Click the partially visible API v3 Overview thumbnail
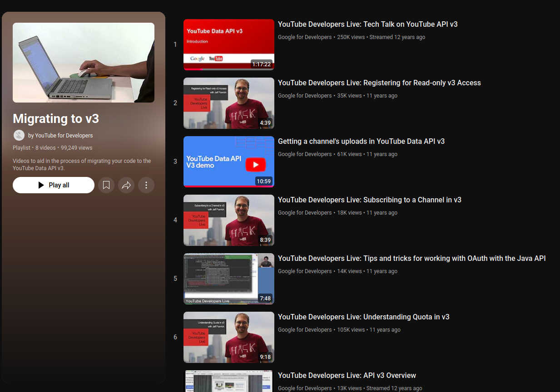This screenshot has width=560, height=392. 229,381
